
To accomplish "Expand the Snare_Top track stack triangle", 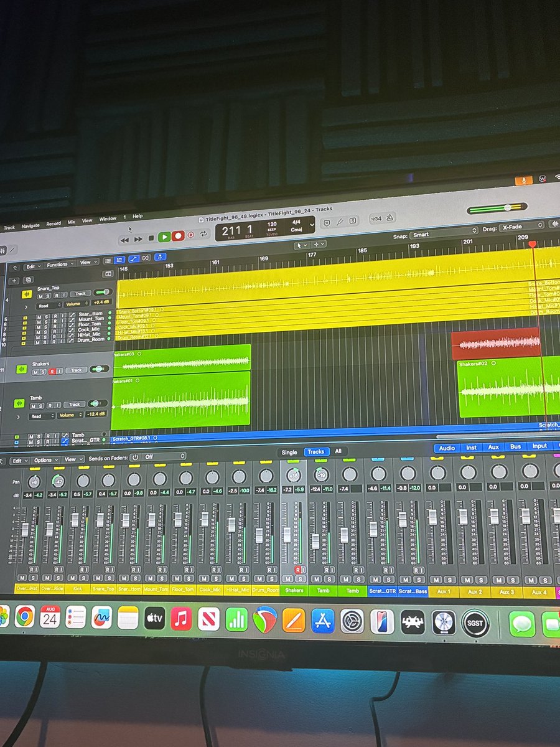I will (x=26, y=306).
